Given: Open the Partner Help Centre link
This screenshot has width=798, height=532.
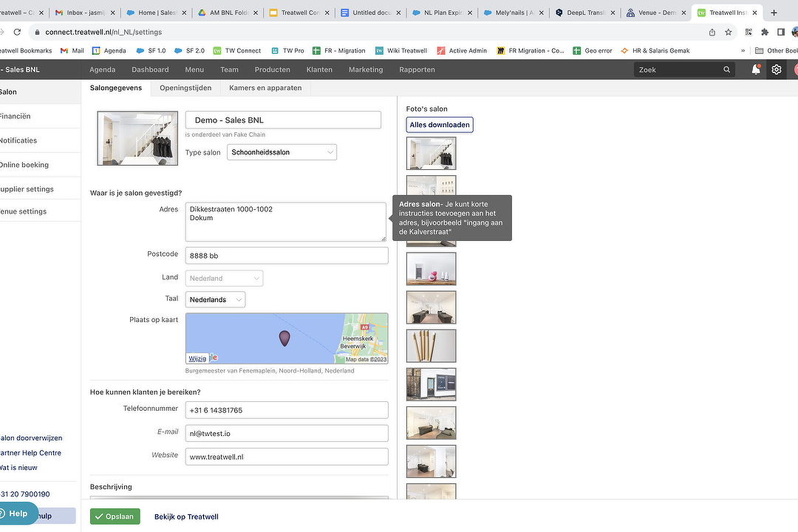Looking at the screenshot, I should [30, 453].
